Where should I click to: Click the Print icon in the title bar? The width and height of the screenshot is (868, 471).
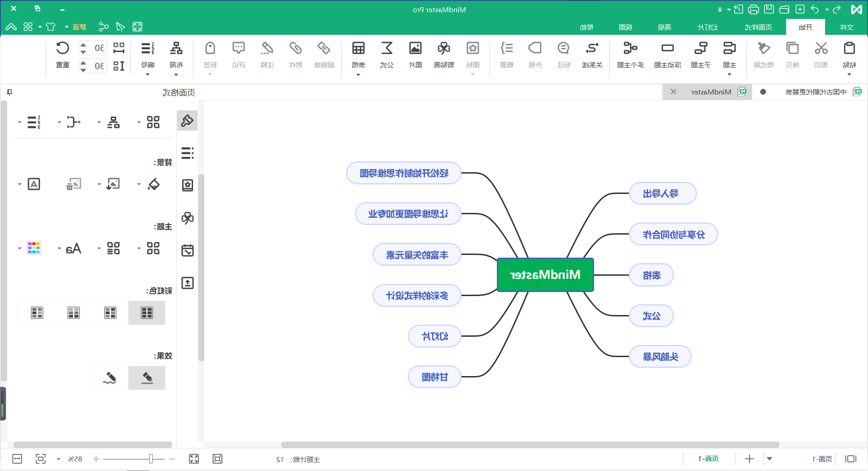(x=754, y=9)
